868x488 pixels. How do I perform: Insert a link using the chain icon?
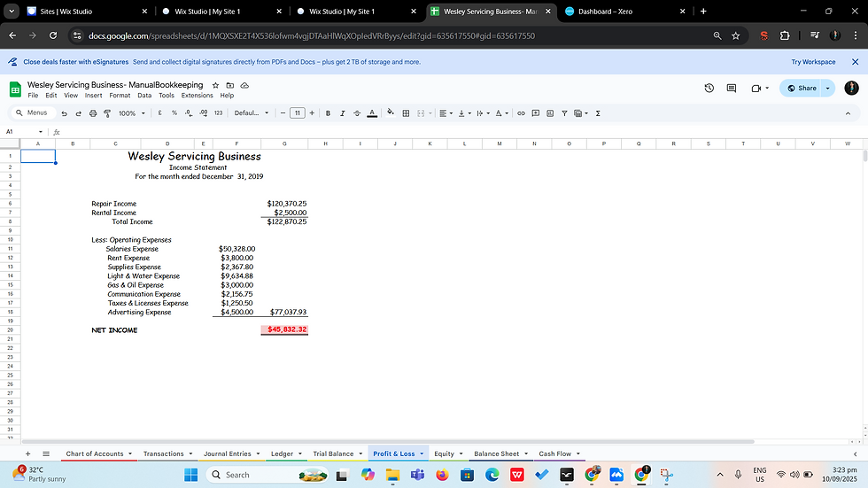(521, 112)
